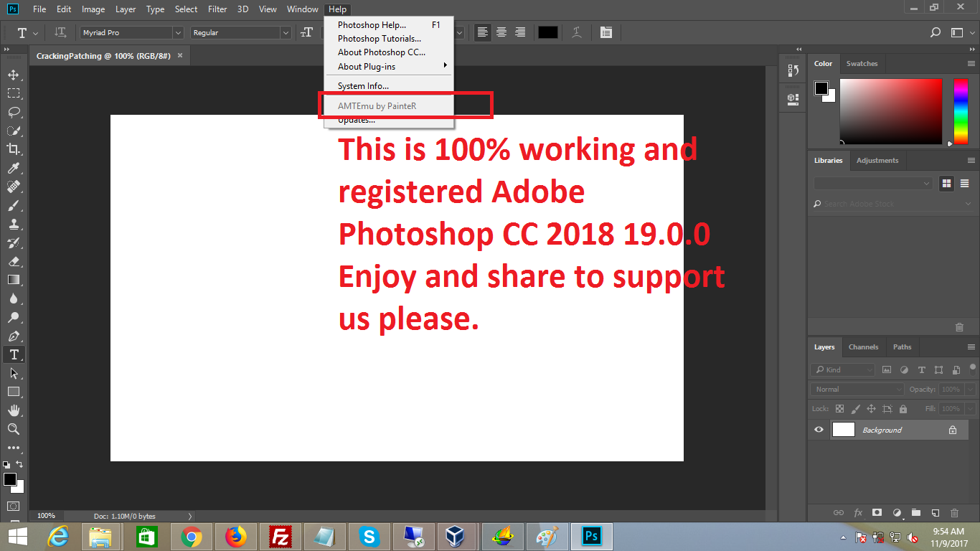Select the Brush tool
980x551 pixels.
point(13,205)
